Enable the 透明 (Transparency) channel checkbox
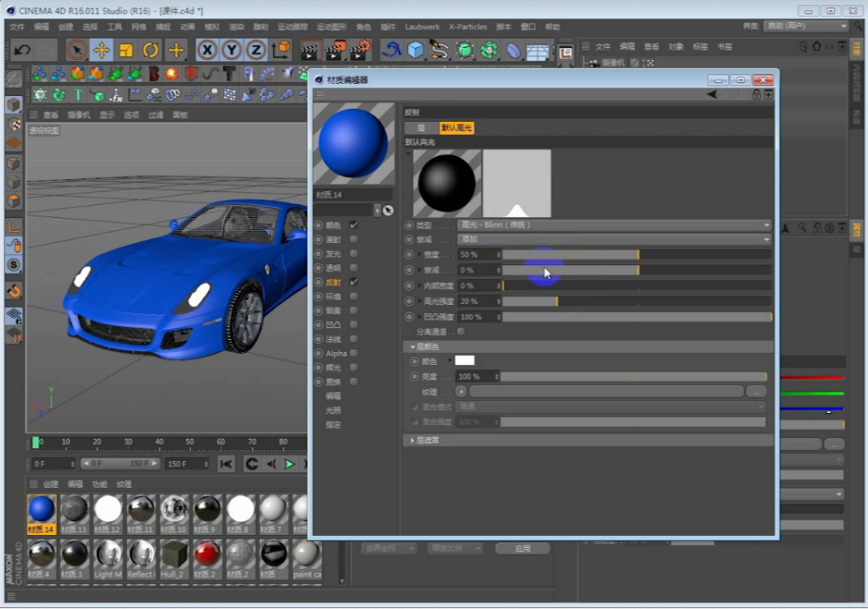The width and height of the screenshot is (868, 609). 354,268
